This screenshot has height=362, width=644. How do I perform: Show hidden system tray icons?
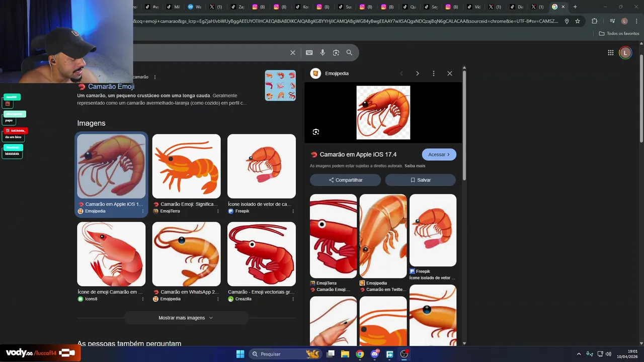tap(579, 354)
